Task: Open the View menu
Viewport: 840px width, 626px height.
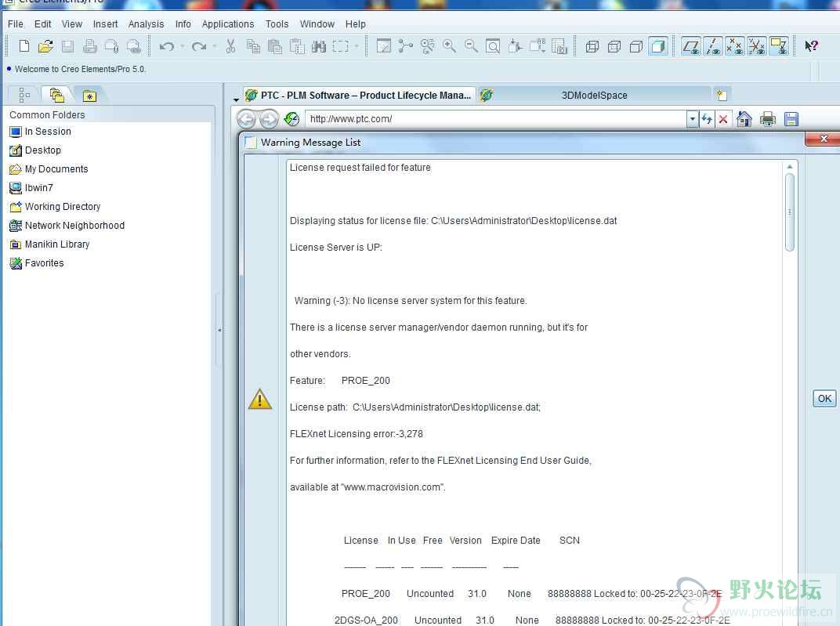Action: tap(72, 24)
